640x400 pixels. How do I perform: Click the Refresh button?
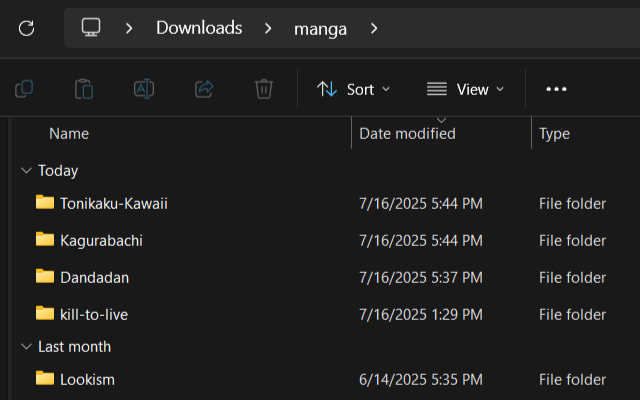tap(27, 28)
